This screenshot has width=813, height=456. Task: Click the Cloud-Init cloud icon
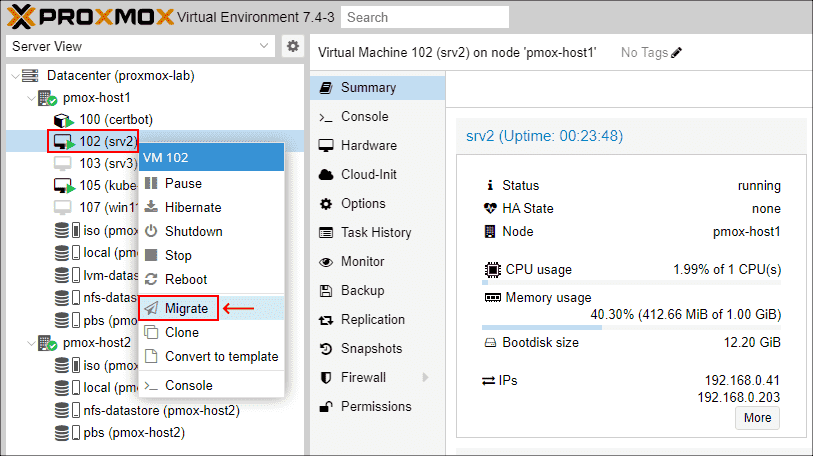coord(325,175)
